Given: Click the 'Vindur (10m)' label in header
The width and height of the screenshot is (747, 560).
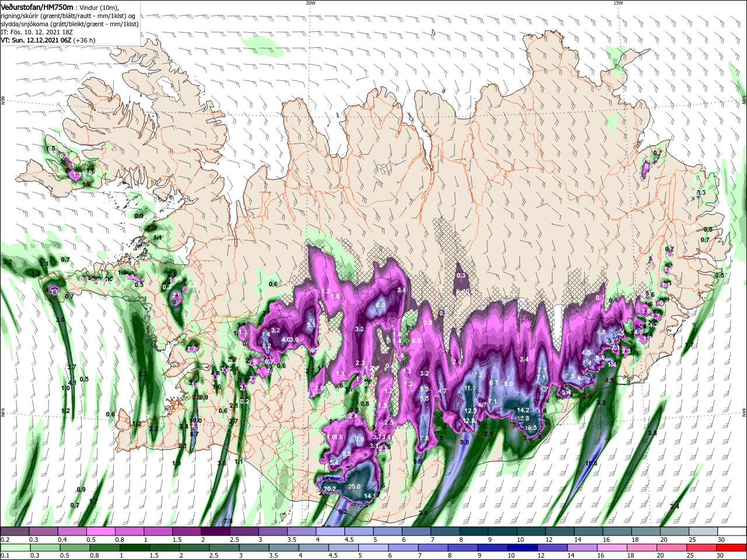Looking at the screenshot, I should pos(99,7).
